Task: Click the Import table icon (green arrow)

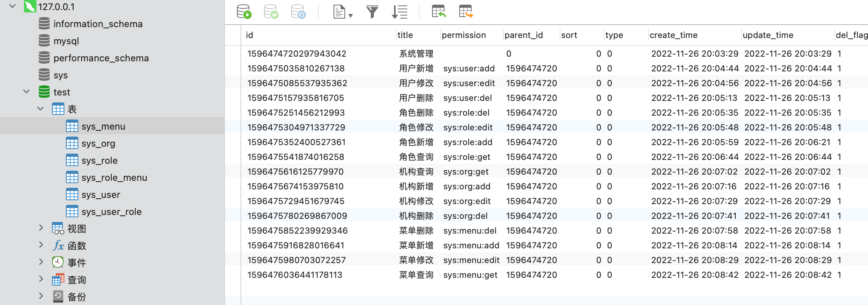Action: click(439, 12)
